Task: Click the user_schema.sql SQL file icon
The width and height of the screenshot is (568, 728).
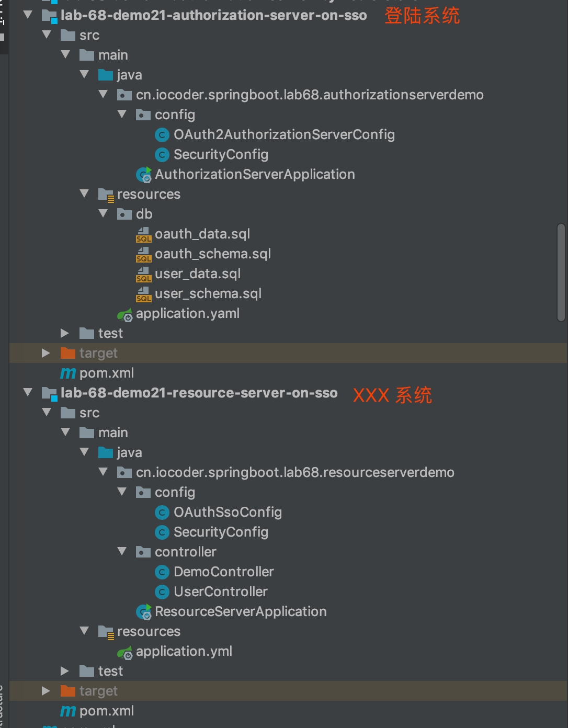Action: (143, 294)
